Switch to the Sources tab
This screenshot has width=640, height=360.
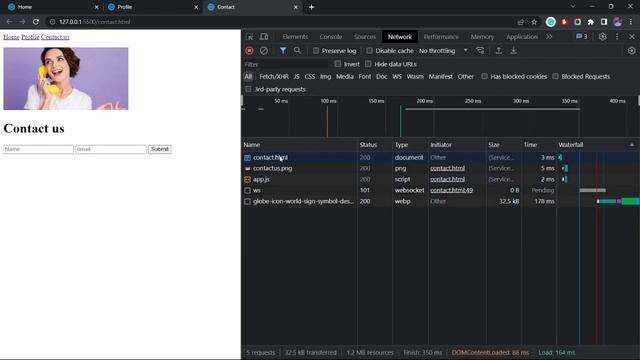click(364, 37)
